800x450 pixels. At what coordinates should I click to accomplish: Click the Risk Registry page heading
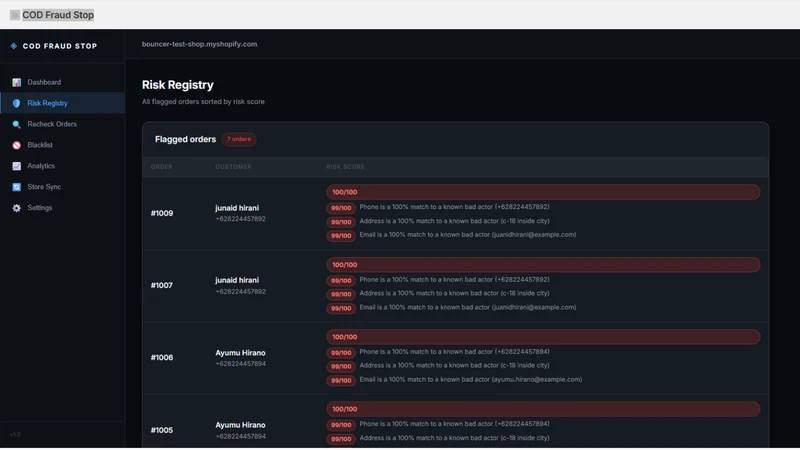click(x=178, y=85)
